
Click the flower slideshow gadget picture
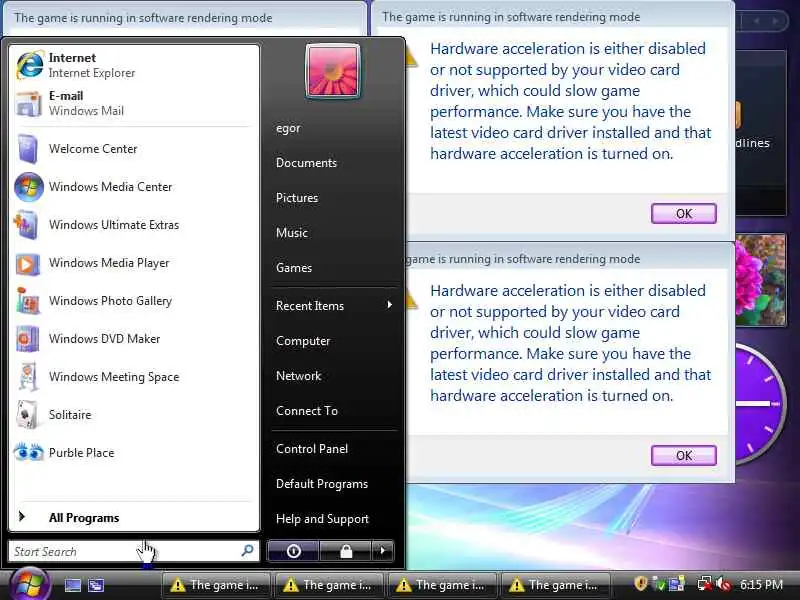tap(760, 280)
